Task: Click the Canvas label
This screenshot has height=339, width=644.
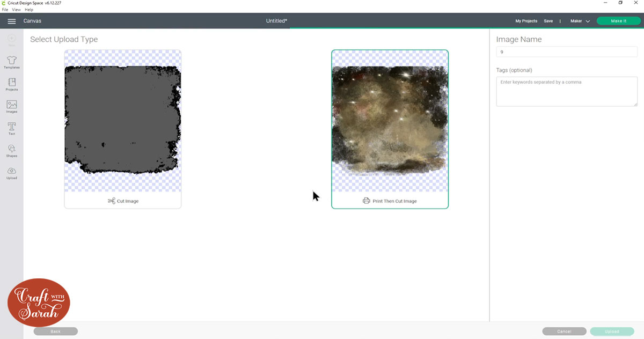Action: coord(32,21)
